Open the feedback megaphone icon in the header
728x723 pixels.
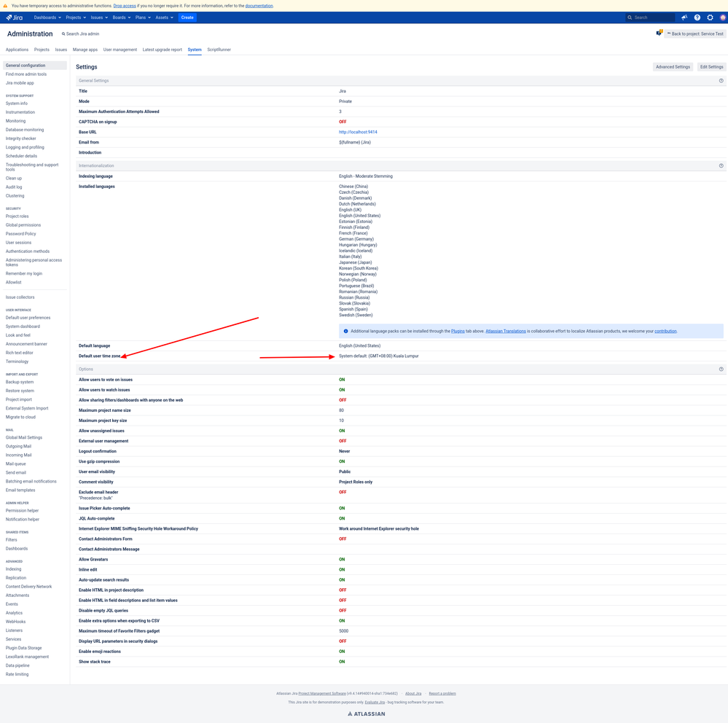(684, 17)
